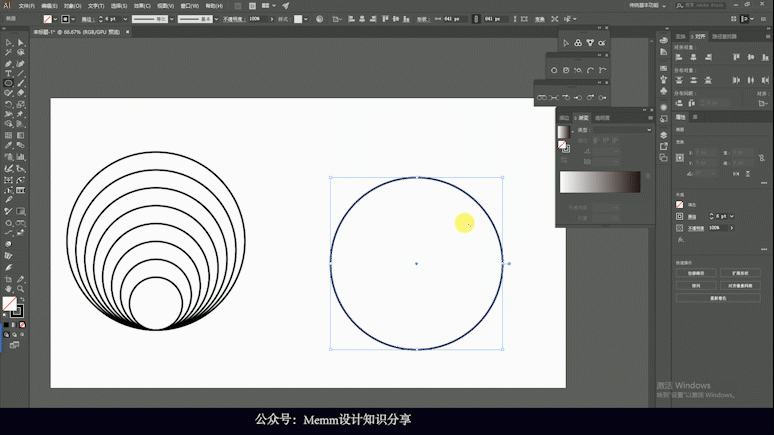Select the Paintbrush tool
The width and height of the screenshot is (774, 435).
(21, 83)
